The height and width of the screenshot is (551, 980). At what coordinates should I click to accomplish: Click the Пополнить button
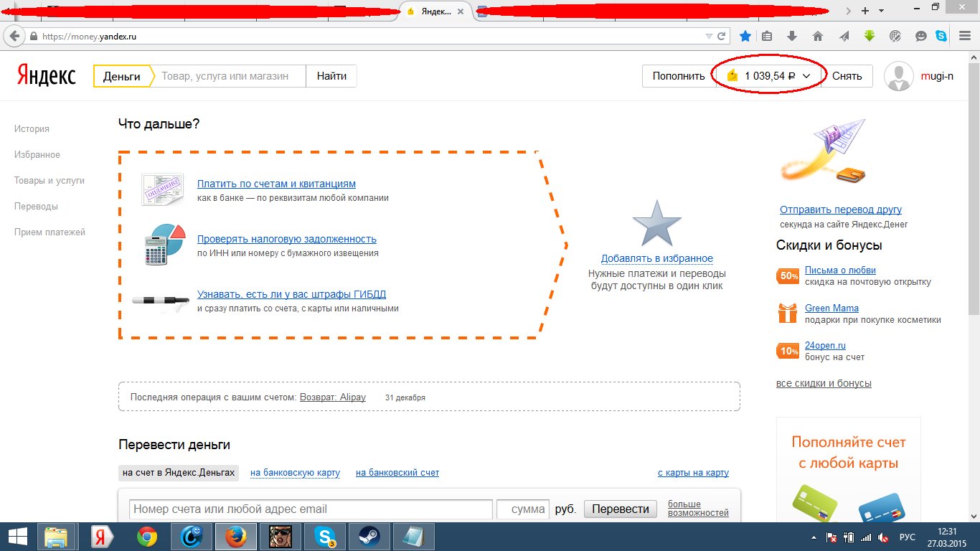pyautogui.click(x=679, y=76)
